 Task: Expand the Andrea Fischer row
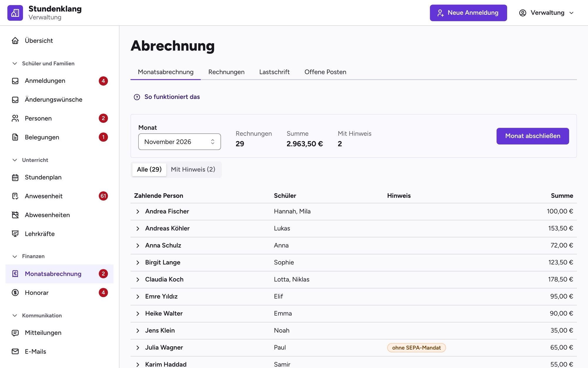tap(138, 211)
